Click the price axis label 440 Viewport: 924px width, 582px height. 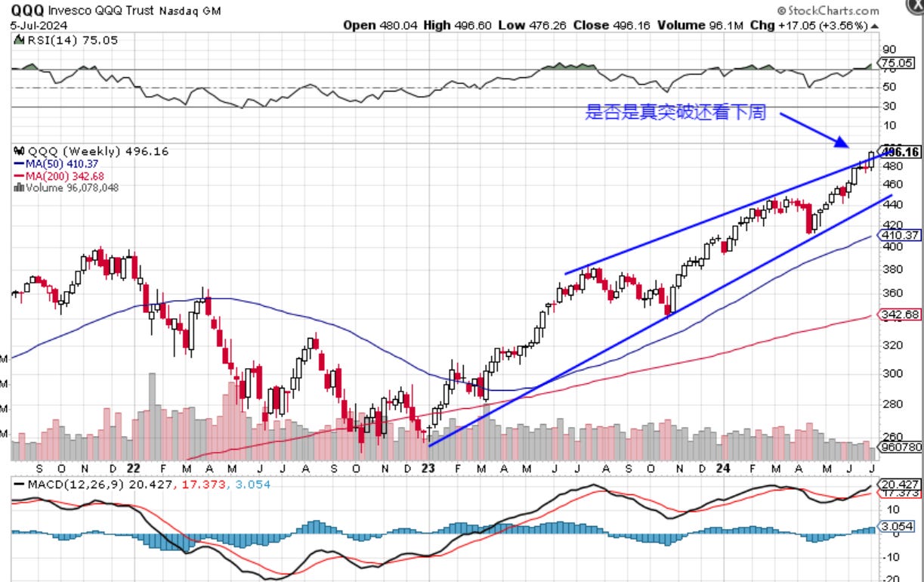pyautogui.click(x=892, y=204)
